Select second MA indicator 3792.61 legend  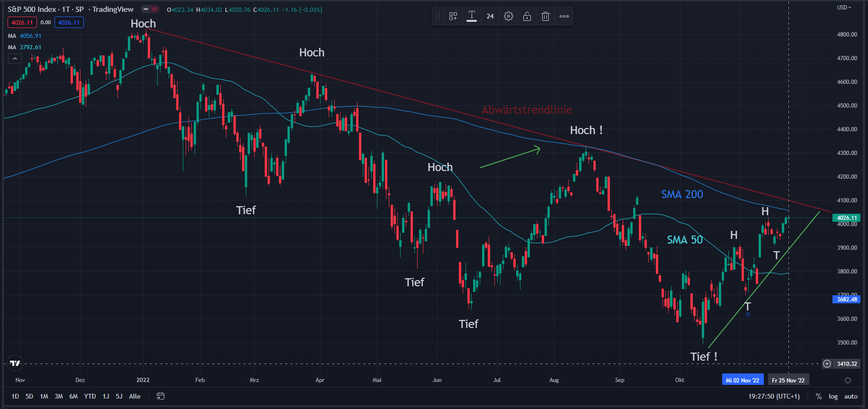25,47
